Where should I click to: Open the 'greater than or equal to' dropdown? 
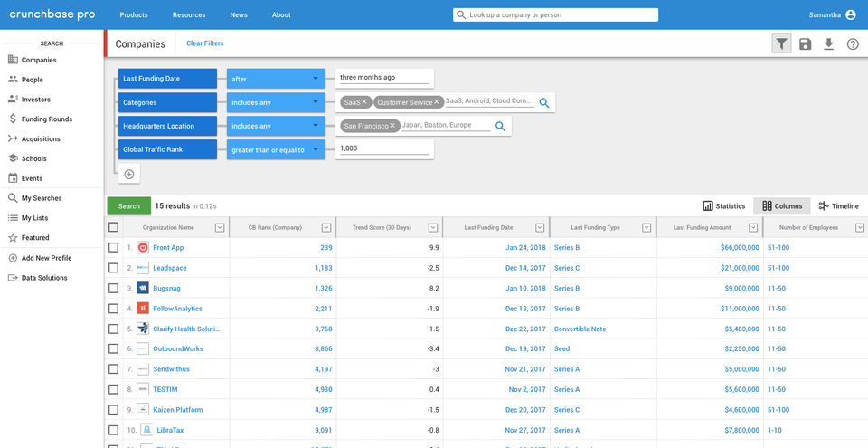276,149
